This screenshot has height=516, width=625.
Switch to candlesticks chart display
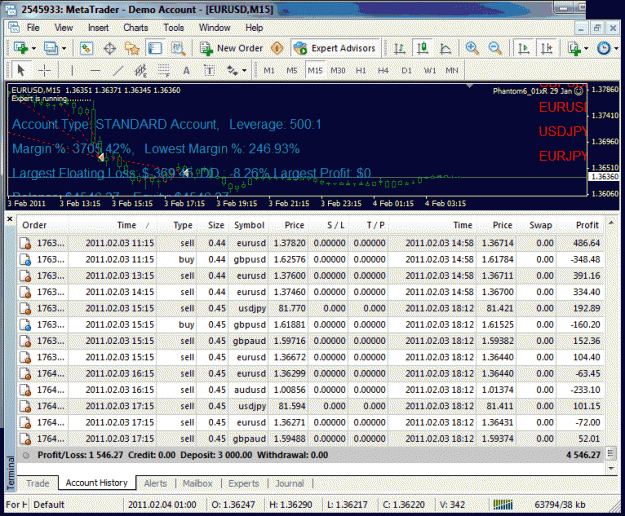coord(423,48)
